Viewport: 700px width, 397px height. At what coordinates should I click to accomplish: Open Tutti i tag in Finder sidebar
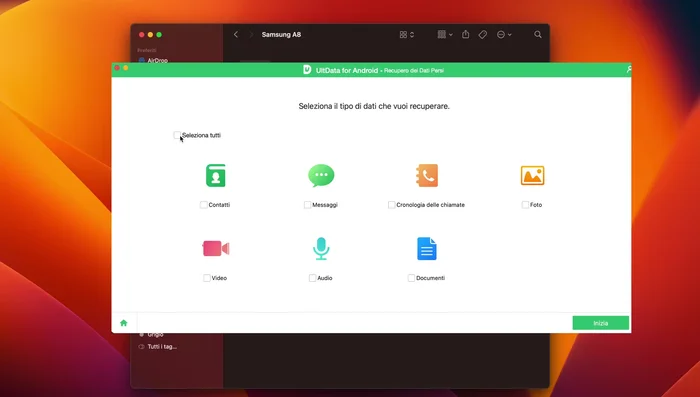point(158,347)
